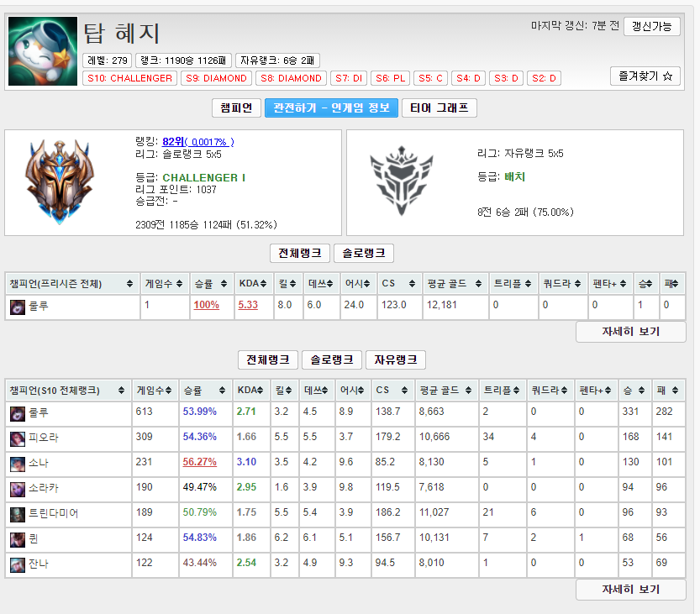The height and width of the screenshot is (614, 700).
Task: Sort S10 table by 평균 골드 column
Action: click(x=446, y=391)
